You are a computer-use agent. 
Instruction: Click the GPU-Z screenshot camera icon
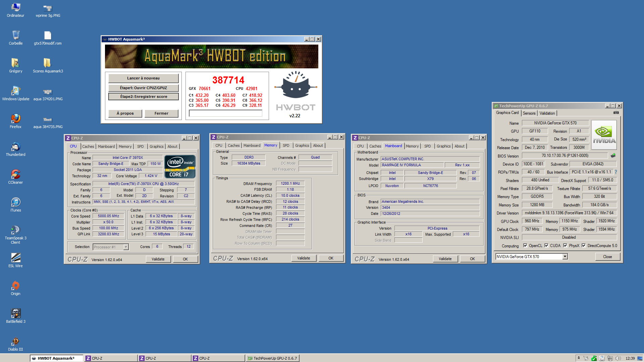(x=616, y=113)
